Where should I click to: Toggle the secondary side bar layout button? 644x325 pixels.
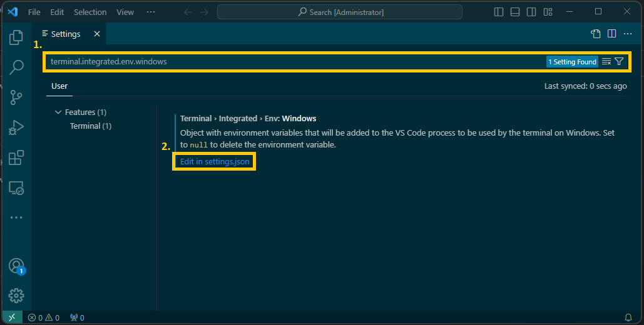coord(531,12)
